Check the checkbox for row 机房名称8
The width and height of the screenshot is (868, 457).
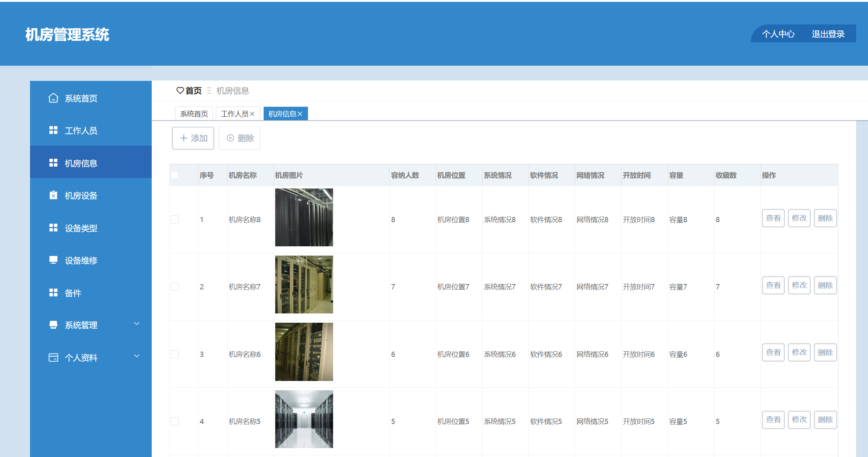[x=175, y=220]
